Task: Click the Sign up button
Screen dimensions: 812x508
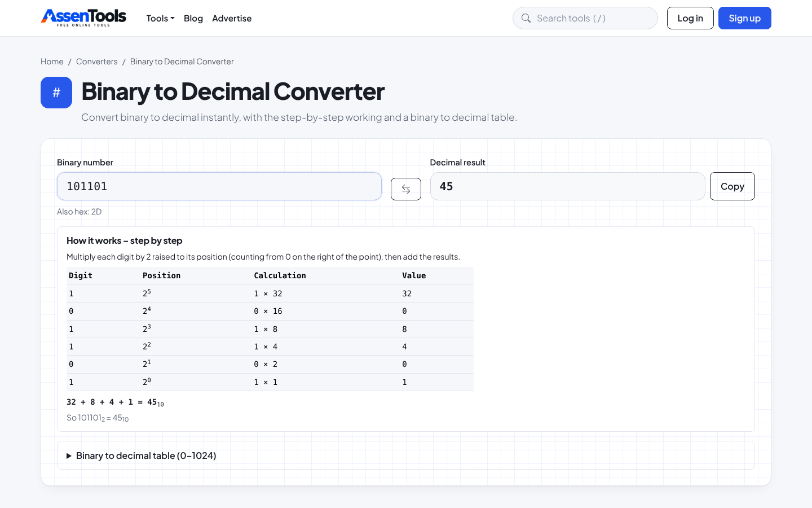Action: (x=745, y=18)
